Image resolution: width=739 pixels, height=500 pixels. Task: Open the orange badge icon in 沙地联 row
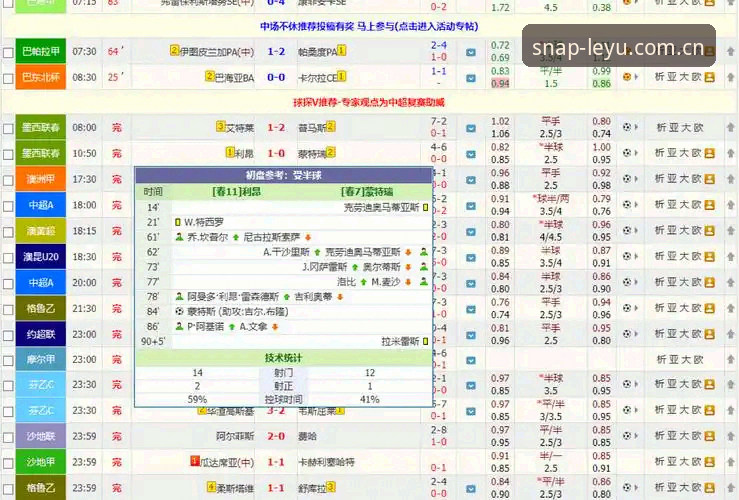tap(710, 436)
